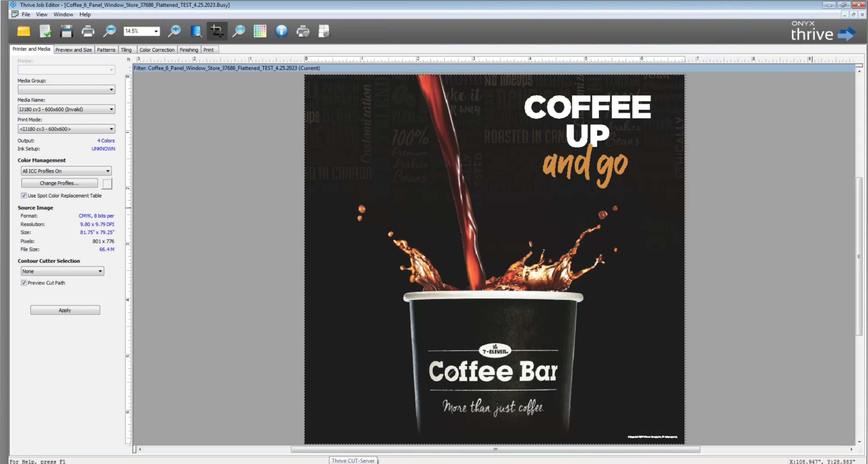Save the job with the floppy disk icon
The height and width of the screenshot is (464, 868).
pyautogui.click(x=66, y=31)
